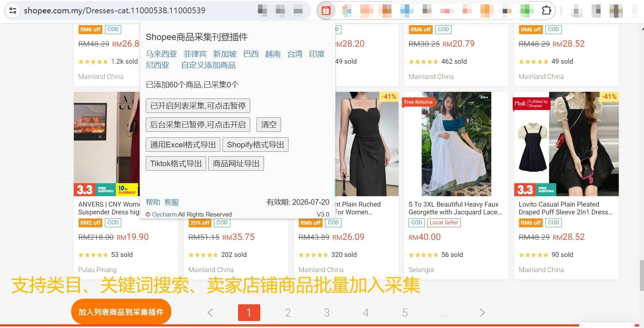
Task: Open 自定义添加商品 link
Action: (x=208, y=65)
